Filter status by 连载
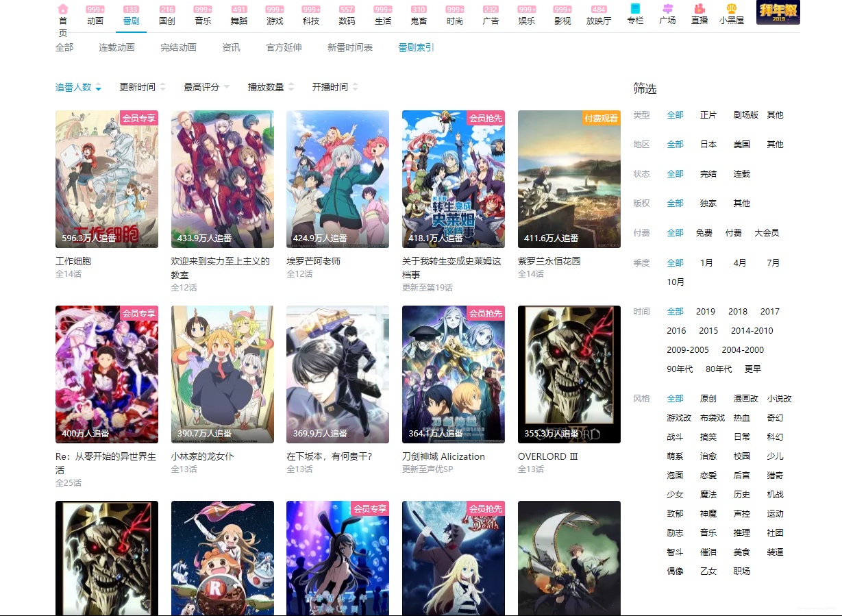842x616 pixels. click(742, 174)
